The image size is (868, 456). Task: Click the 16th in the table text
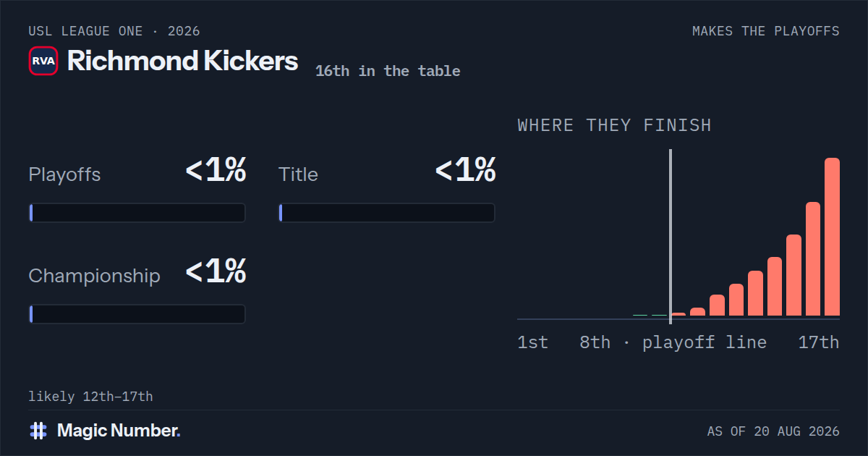tap(388, 71)
